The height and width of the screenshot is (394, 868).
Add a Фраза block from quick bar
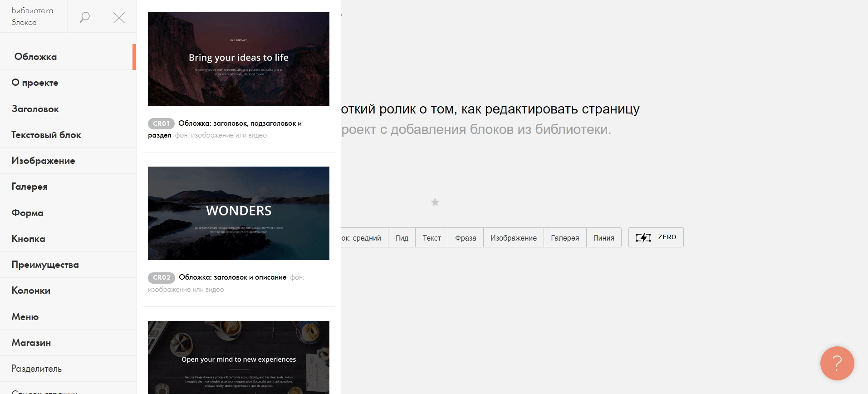pyautogui.click(x=466, y=238)
